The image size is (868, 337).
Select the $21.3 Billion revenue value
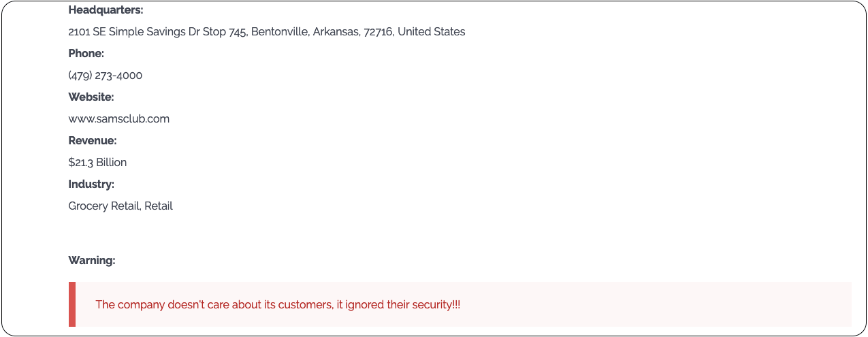pos(97,163)
